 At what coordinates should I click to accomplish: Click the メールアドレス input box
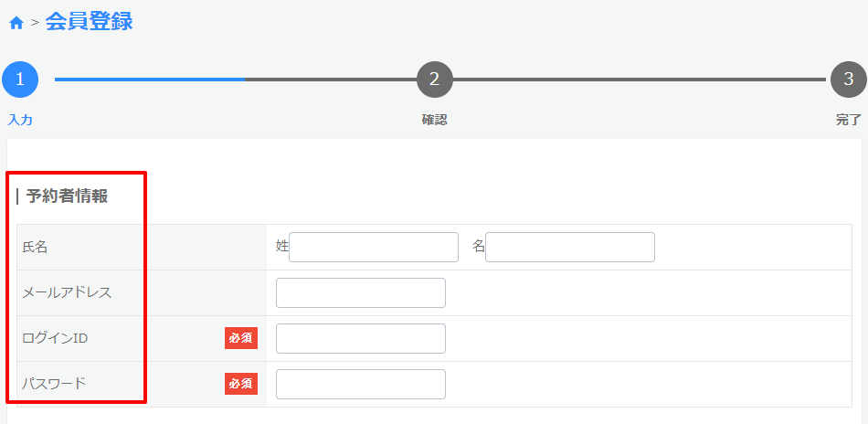tap(361, 292)
